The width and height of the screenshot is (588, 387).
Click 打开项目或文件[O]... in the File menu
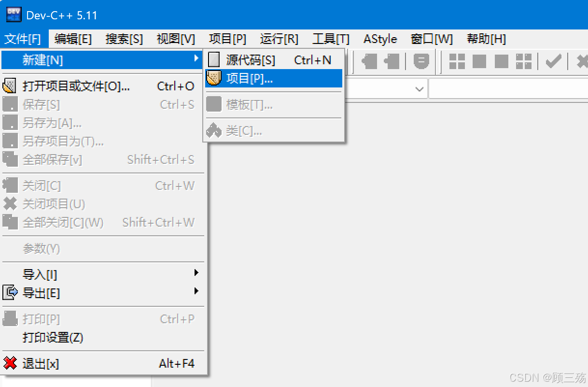[103, 86]
